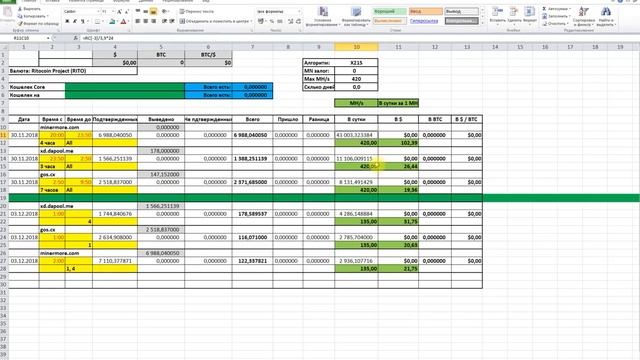
Task: Open the Clear (Очистить) dropdown
Action: tap(555, 24)
